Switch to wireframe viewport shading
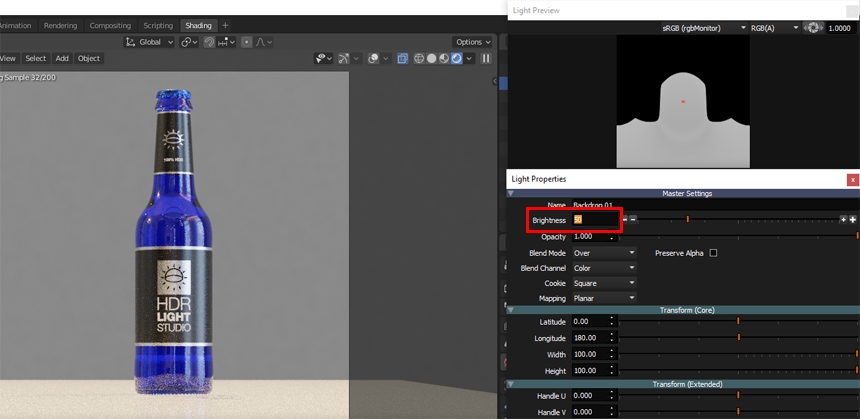 point(419,58)
